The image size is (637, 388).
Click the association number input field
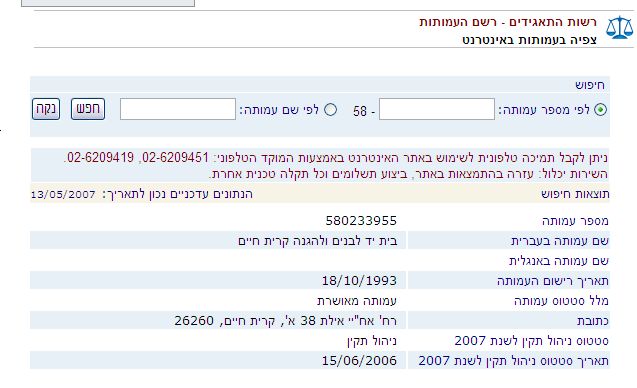click(x=437, y=109)
